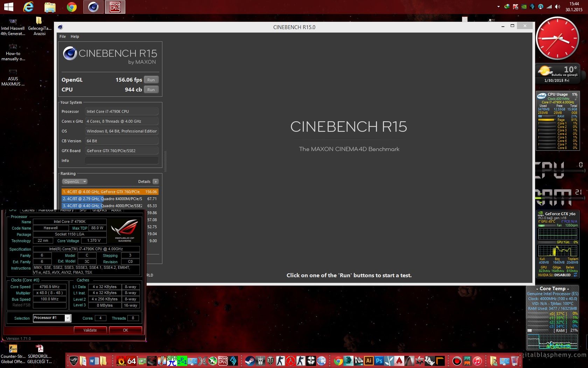Open the volume speaker tray icon
Image resolution: width=588 pixels, height=368 pixels.
click(558, 7)
